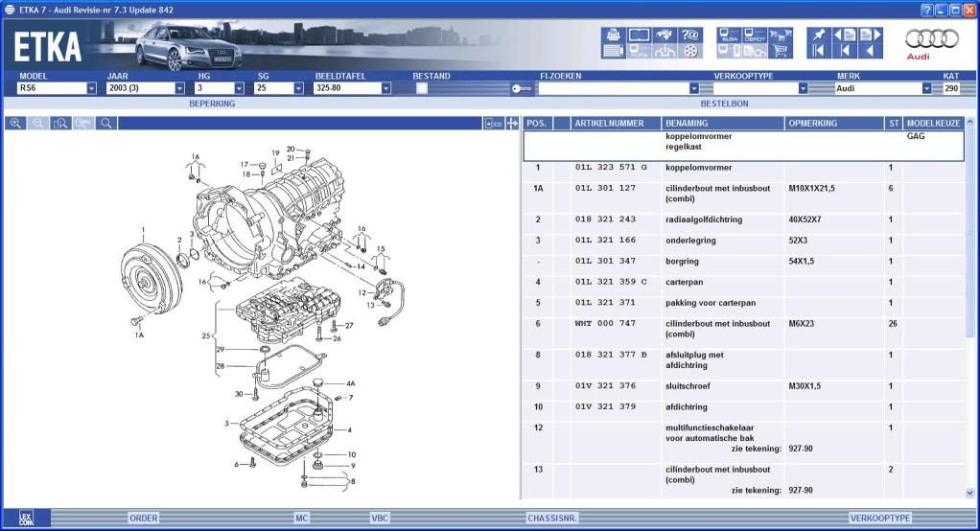Click the step-back bar arrow icon
Screen dimensions: 980x531
pyautogui.click(x=845, y=51)
